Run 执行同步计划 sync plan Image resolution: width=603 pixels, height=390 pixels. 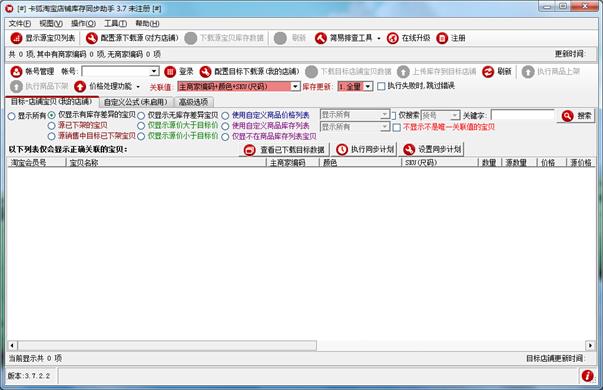365,150
